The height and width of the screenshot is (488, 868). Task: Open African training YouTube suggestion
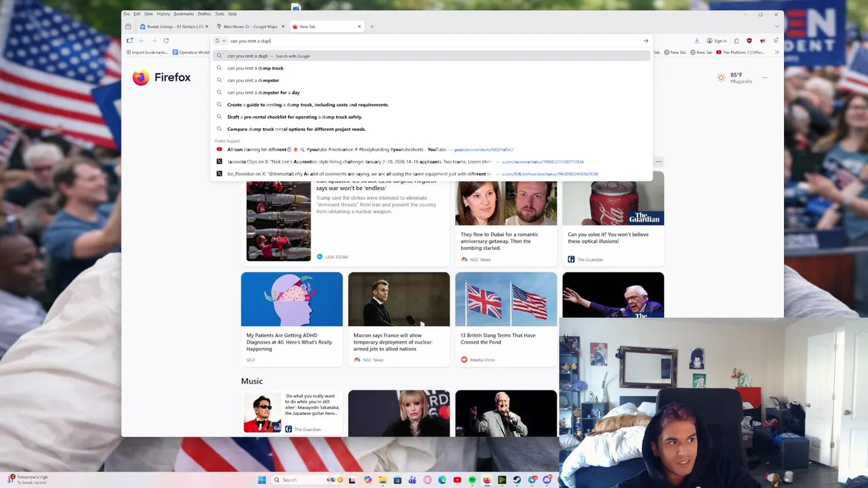point(431,149)
